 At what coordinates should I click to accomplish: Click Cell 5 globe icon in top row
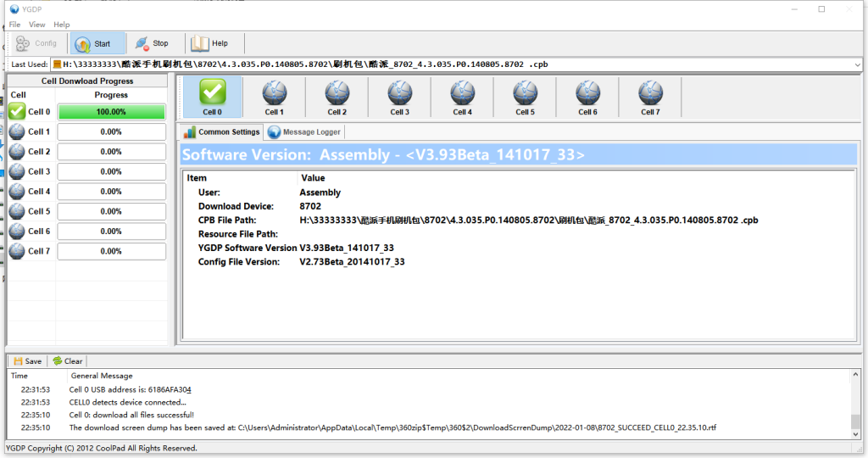click(526, 92)
